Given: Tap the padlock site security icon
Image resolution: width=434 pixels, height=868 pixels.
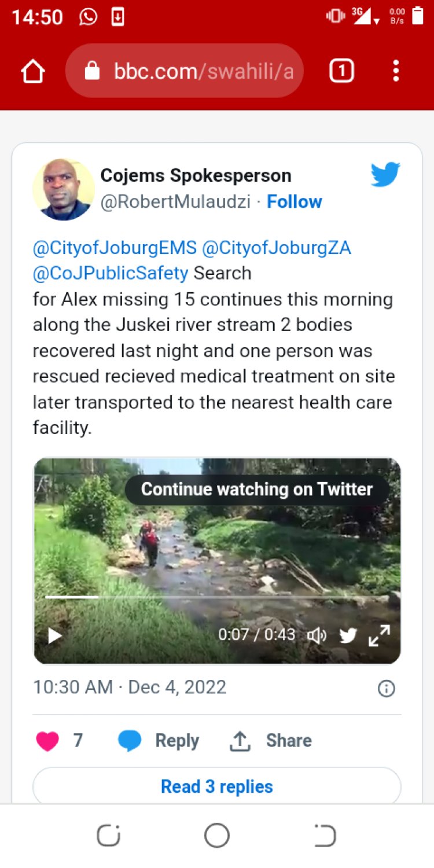Looking at the screenshot, I should [92, 71].
